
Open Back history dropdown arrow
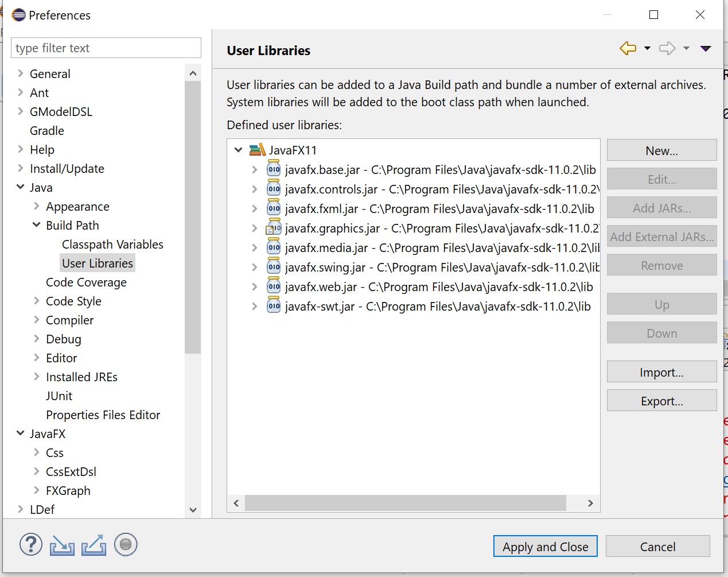(647, 49)
